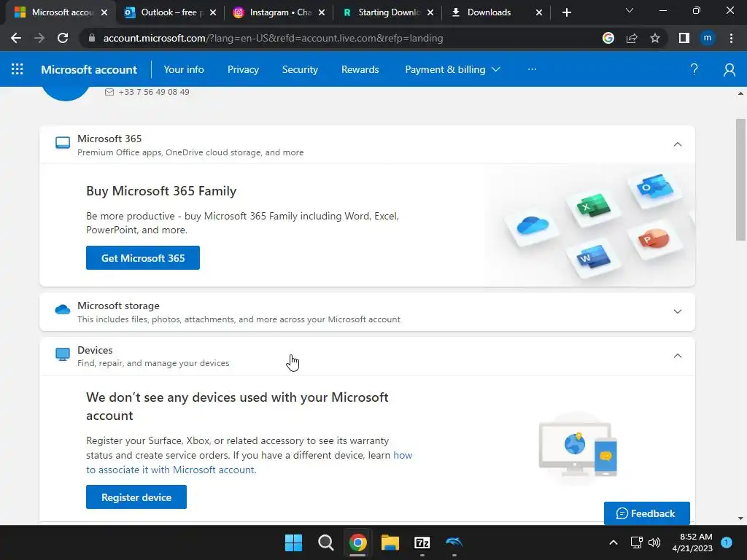
Task: Bookmark this page with the star icon
Action: (655, 38)
